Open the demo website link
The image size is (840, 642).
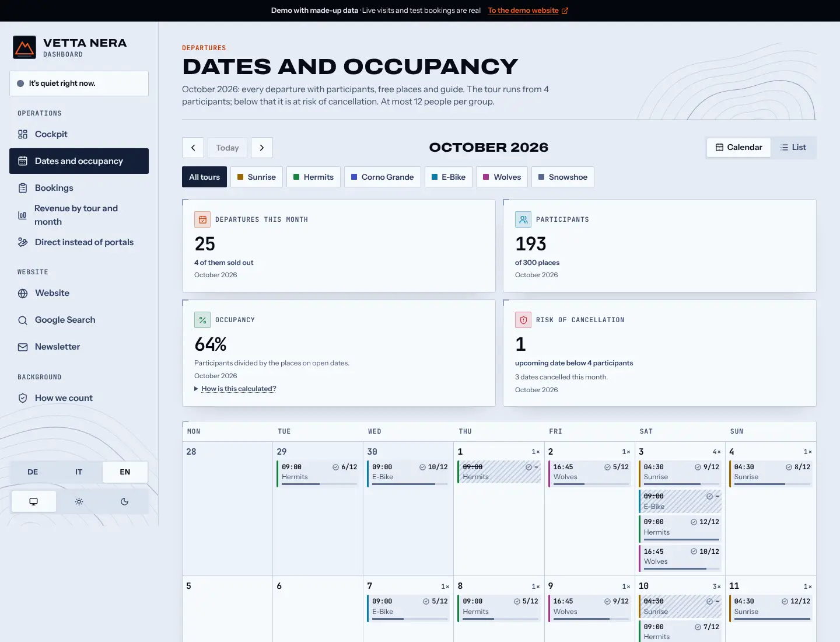tap(528, 11)
